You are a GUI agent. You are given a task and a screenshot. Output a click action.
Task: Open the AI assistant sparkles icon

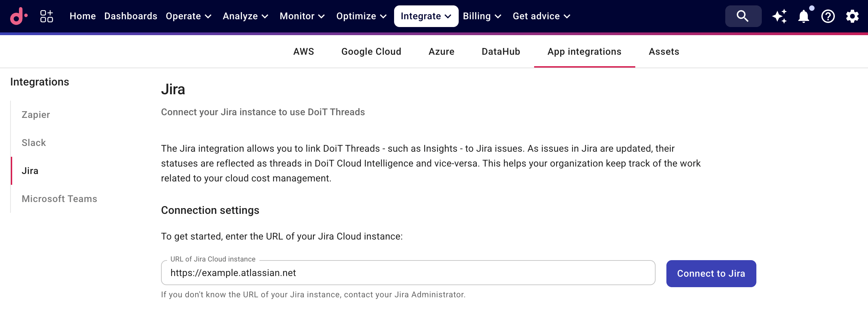(779, 16)
